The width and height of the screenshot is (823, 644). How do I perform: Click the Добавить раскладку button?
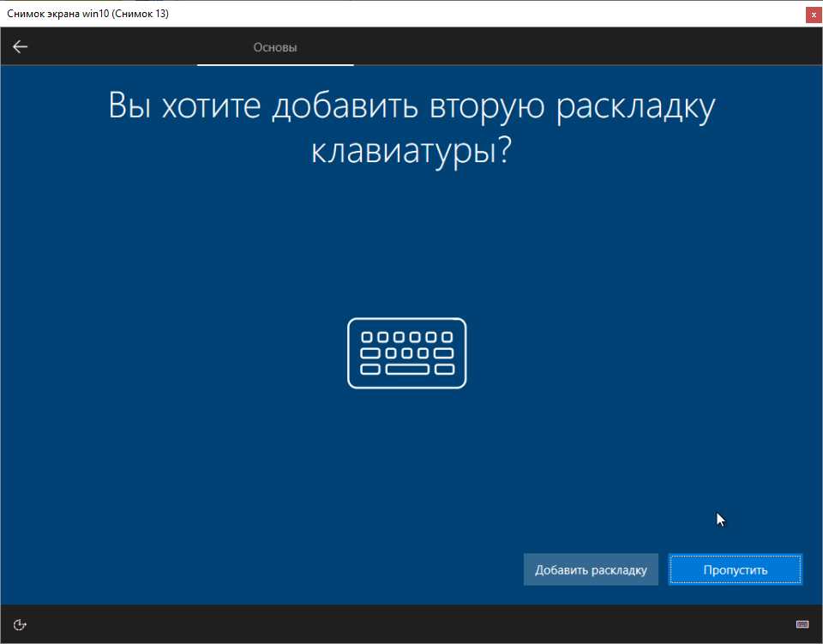pyautogui.click(x=591, y=569)
